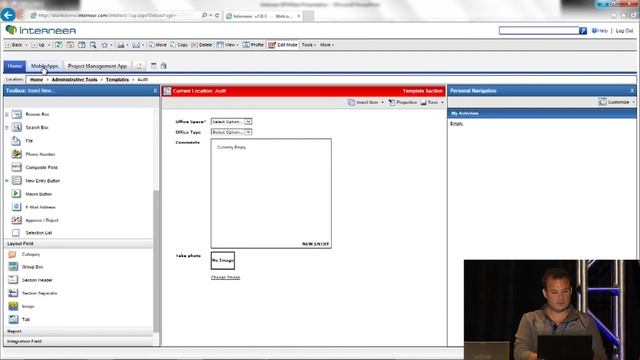Click the Toolbox vertical scrollbar
This screenshot has width=640, height=360.
click(156, 261)
